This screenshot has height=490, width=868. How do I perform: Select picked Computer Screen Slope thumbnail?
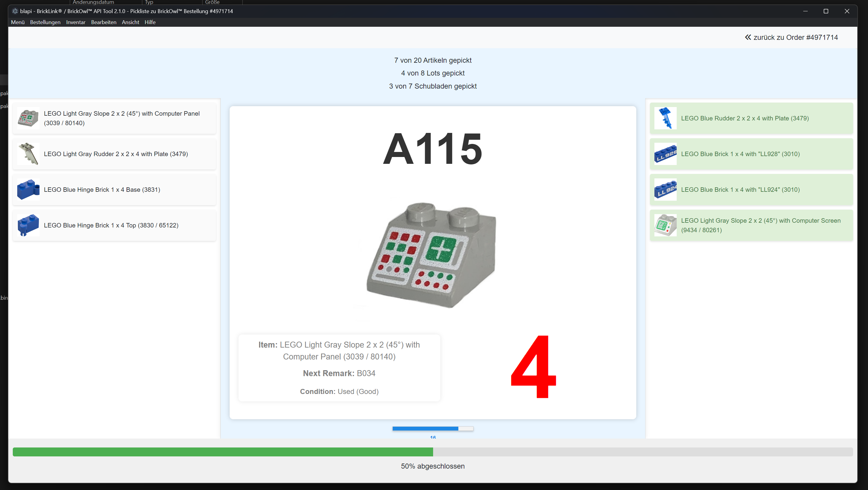point(665,225)
